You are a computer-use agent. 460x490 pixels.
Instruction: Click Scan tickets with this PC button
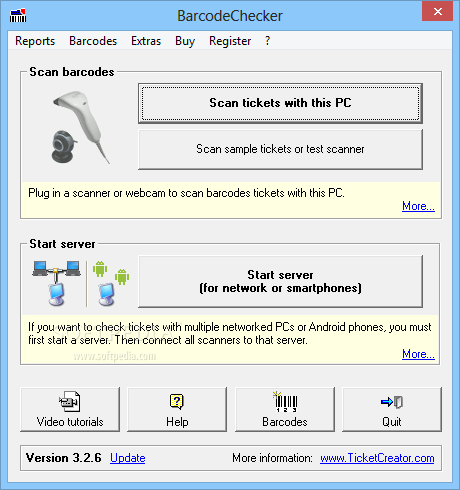click(x=280, y=103)
